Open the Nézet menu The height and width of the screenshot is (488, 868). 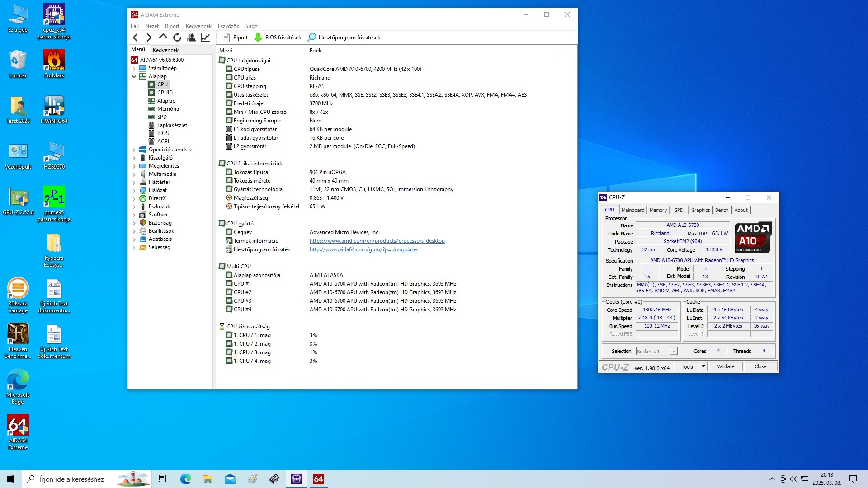(x=152, y=26)
